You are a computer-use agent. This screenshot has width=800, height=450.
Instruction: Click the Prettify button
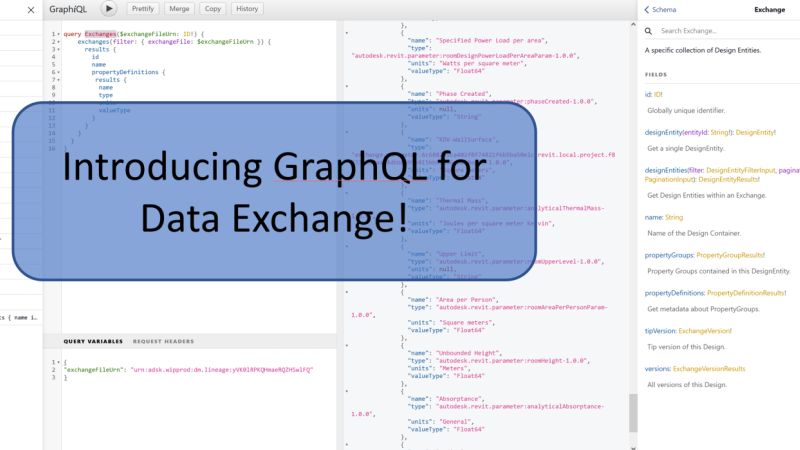pos(143,9)
